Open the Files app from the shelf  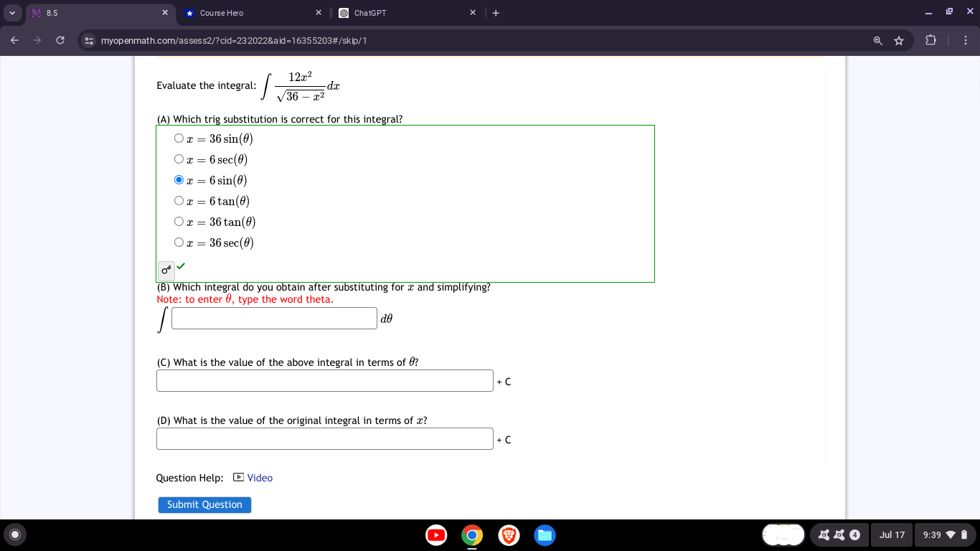[545, 535]
